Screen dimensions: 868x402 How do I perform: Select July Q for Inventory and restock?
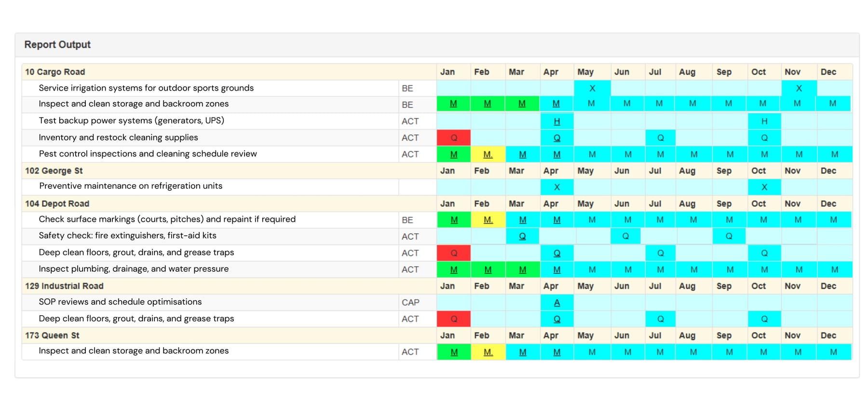coord(661,138)
